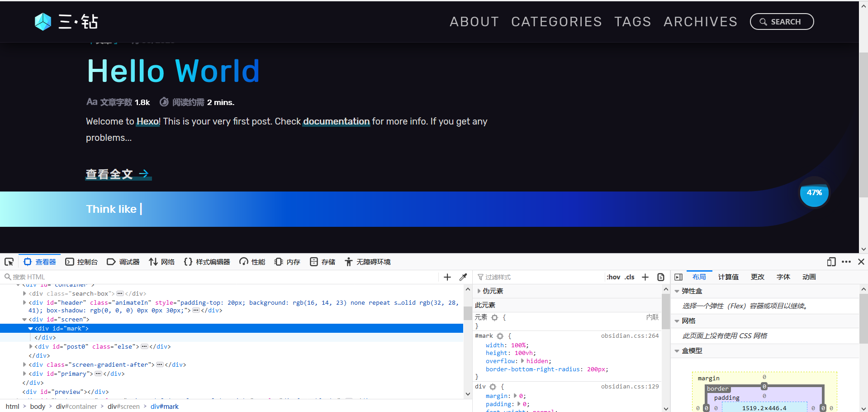Open the DevTools meatball (…) options menu
Screen dimensions: 868x412
[846, 262]
